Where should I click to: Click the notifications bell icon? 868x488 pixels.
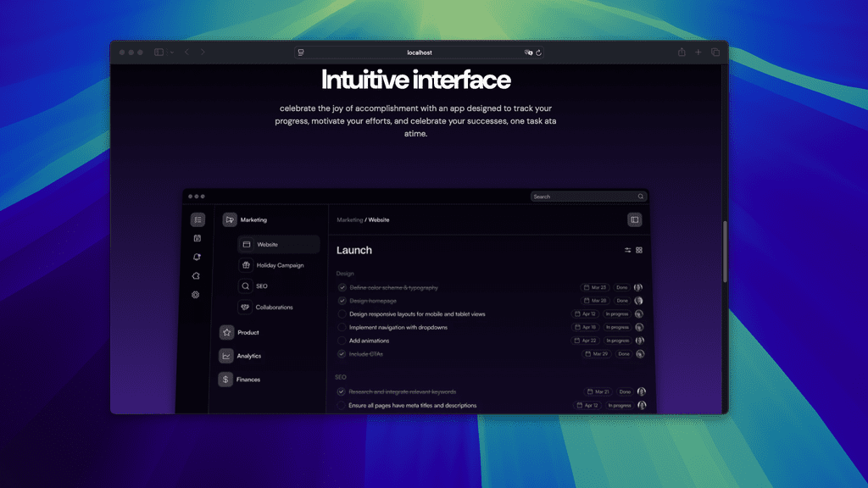tap(198, 257)
